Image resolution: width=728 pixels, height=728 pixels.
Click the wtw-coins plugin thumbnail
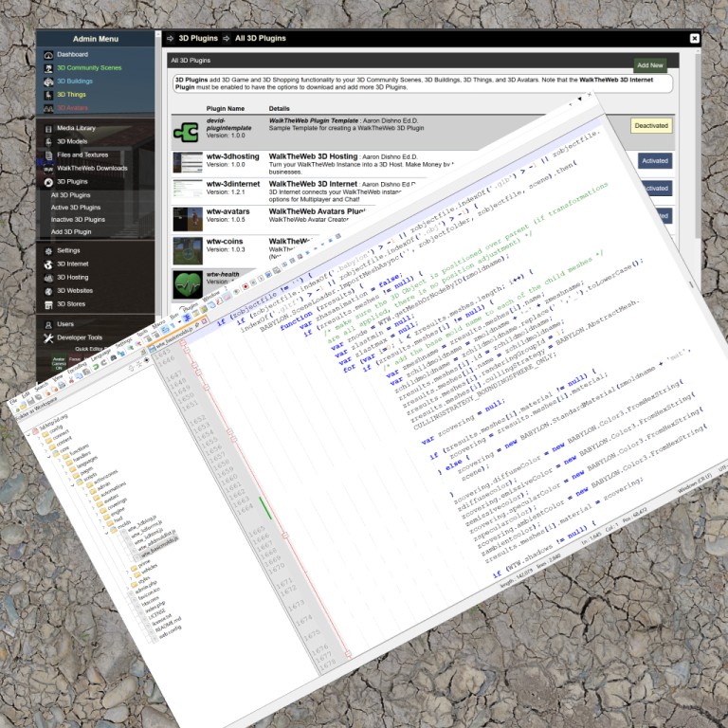tap(188, 250)
